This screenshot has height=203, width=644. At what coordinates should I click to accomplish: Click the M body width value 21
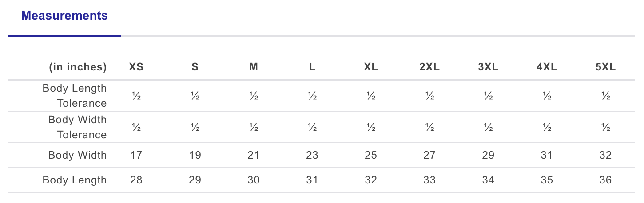coord(254,155)
